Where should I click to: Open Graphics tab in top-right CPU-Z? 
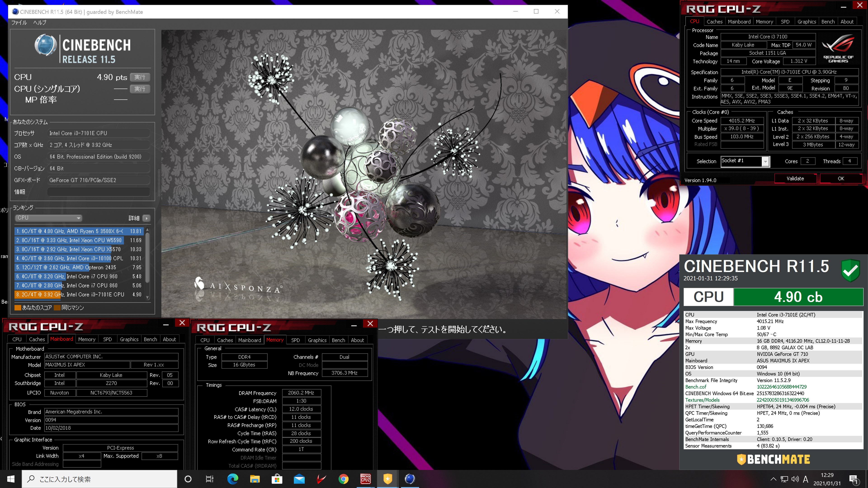coord(806,21)
